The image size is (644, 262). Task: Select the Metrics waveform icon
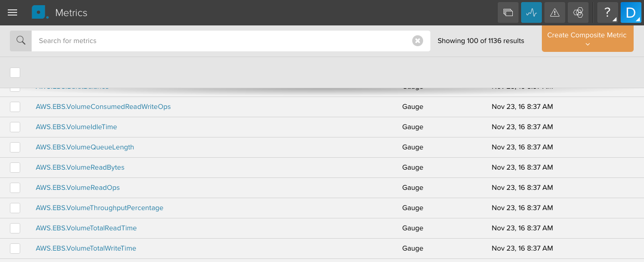click(531, 12)
